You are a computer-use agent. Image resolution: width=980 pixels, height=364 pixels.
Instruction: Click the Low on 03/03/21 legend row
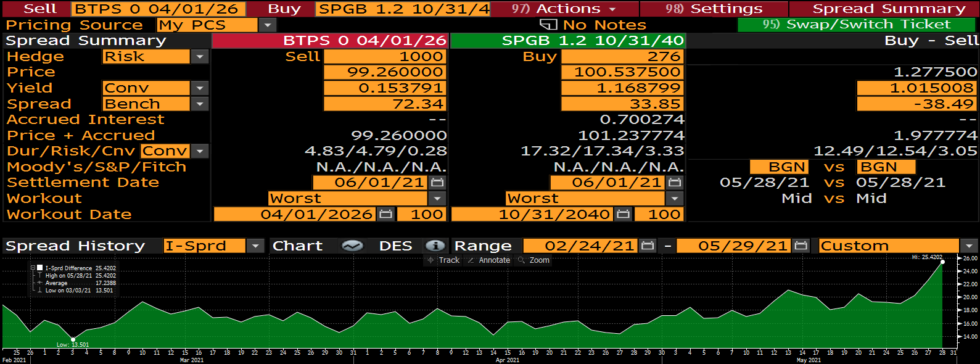click(x=76, y=291)
